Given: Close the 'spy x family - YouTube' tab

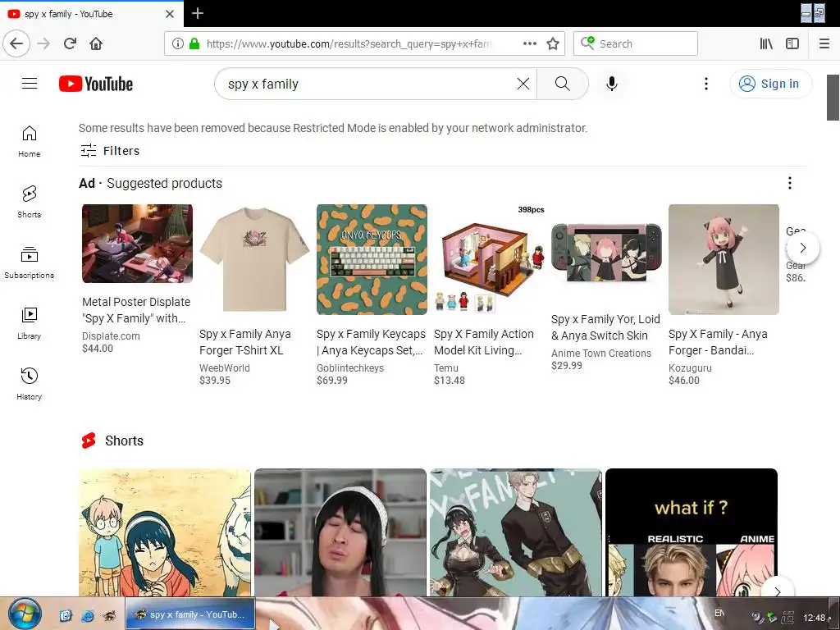Looking at the screenshot, I should click(x=169, y=14).
